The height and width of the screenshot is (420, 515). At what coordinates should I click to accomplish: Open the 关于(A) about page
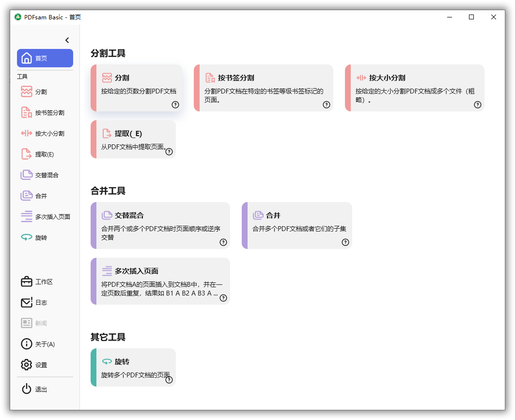(x=44, y=344)
